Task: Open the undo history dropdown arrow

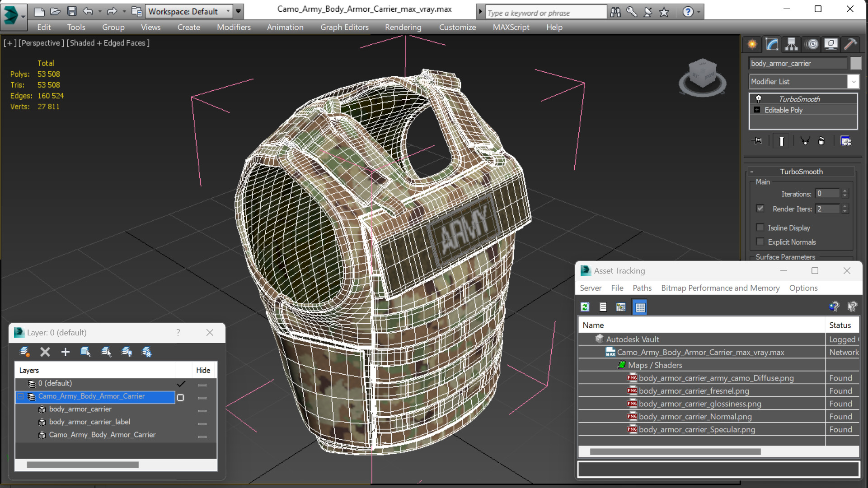Action: [x=99, y=11]
